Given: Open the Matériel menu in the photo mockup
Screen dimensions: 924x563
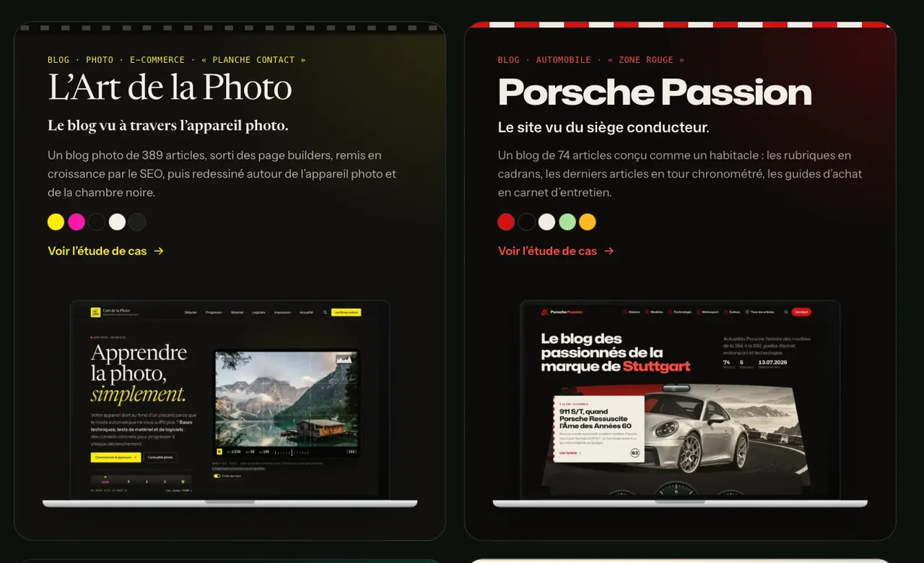Looking at the screenshot, I should 237,313.
